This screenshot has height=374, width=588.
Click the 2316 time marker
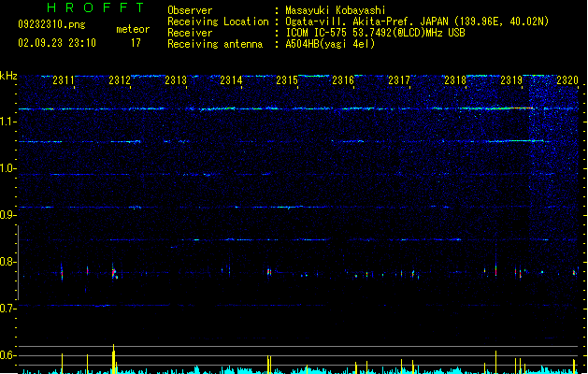[x=343, y=80]
